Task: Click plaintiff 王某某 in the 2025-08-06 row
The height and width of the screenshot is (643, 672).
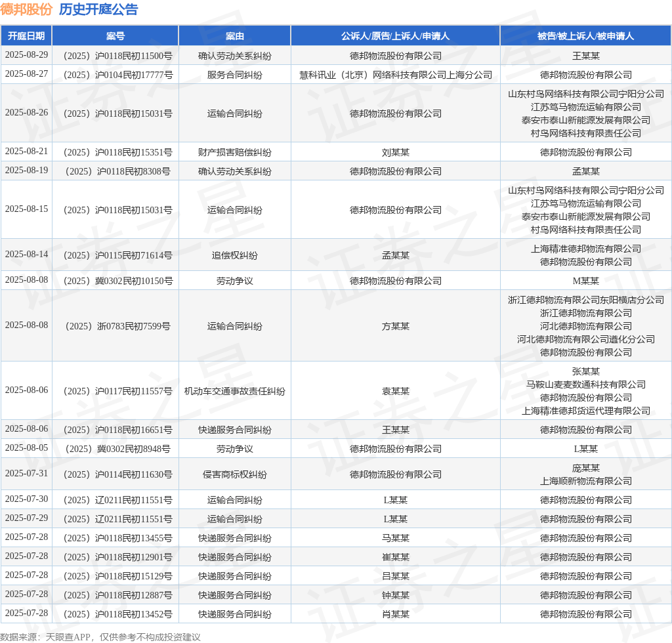Action: point(395,430)
